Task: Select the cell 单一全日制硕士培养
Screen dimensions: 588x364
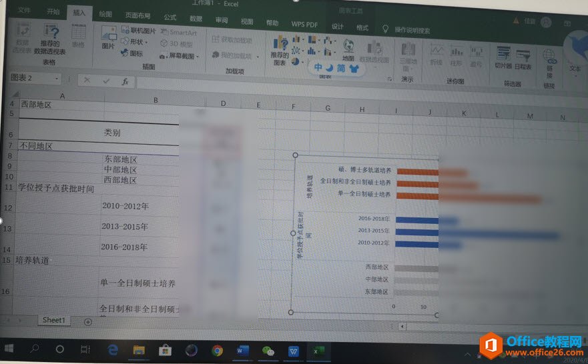Action: [x=138, y=283]
